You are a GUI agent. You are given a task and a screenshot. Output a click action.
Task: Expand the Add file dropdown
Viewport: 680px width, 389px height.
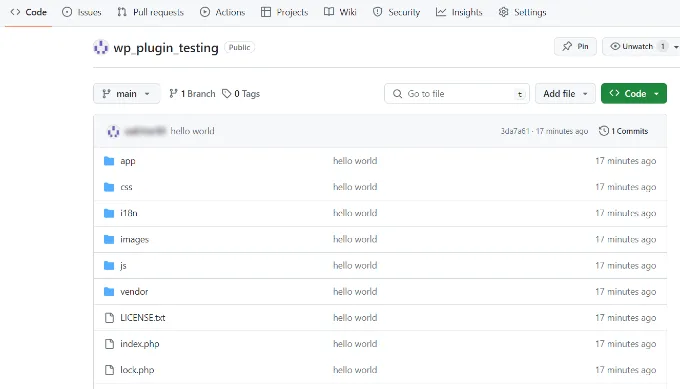pyautogui.click(x=565, y=94)
